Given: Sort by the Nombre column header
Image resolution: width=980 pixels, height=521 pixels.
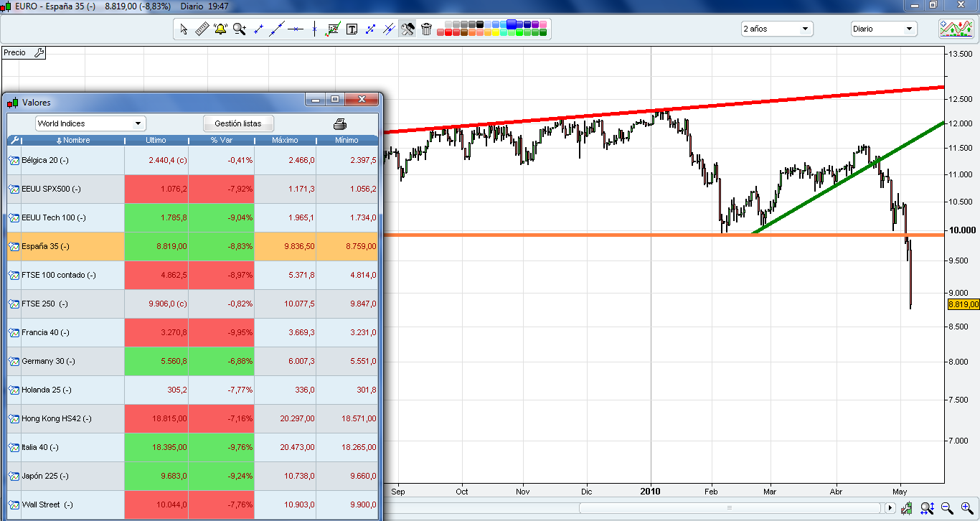Looking at the screenshot, I should (x=73, y=140).
